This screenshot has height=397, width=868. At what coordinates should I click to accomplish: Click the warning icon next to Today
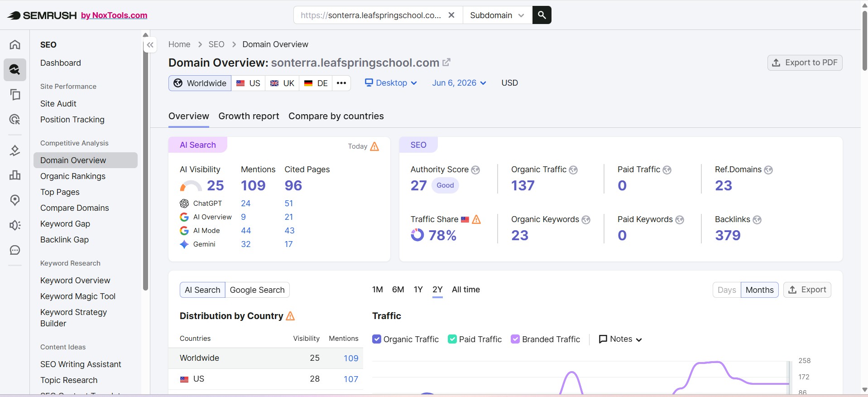[374, 146]
